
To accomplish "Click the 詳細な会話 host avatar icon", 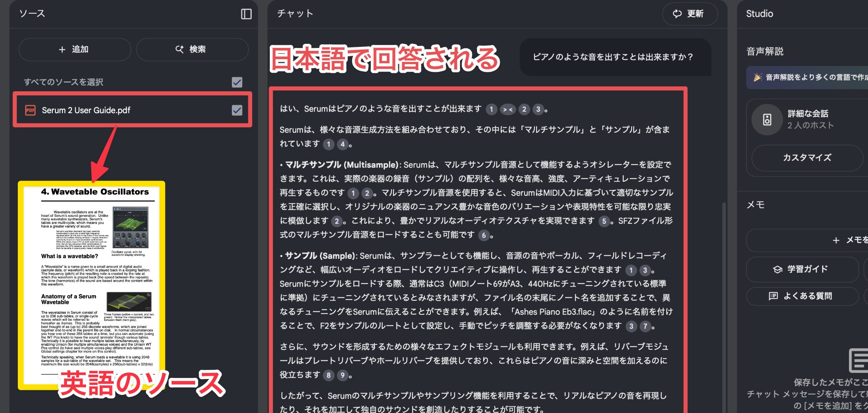I will click(767, 120).
